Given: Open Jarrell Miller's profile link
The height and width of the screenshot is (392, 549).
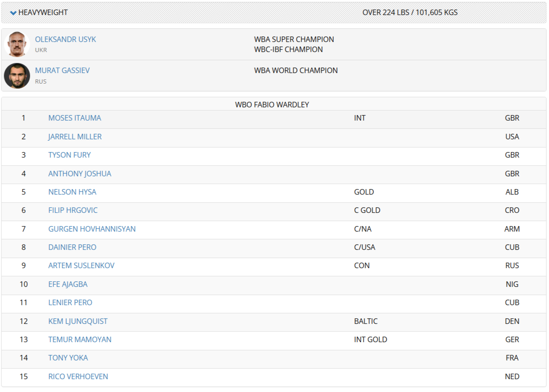Looking at the screenshot, I should 75,137.
